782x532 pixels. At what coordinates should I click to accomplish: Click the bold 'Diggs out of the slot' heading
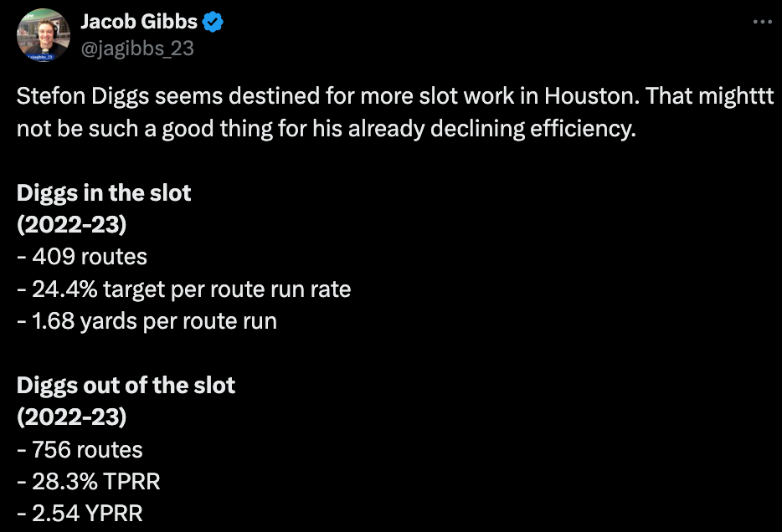point(126,385)
